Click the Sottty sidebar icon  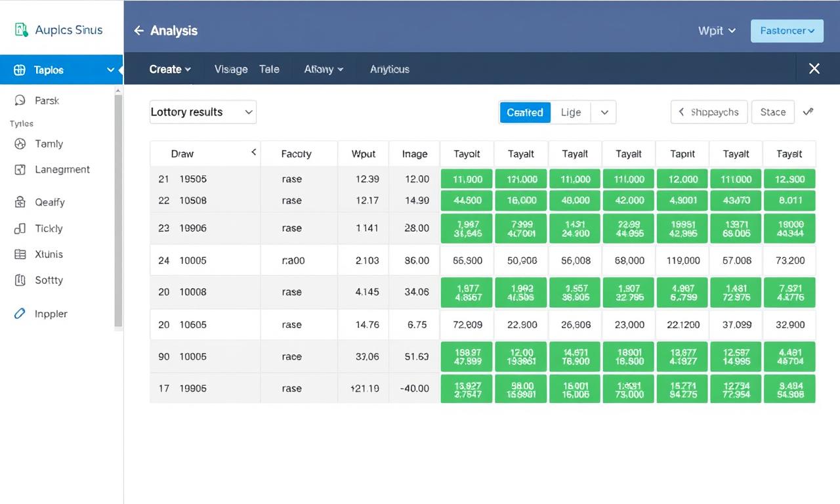(20, 280)
